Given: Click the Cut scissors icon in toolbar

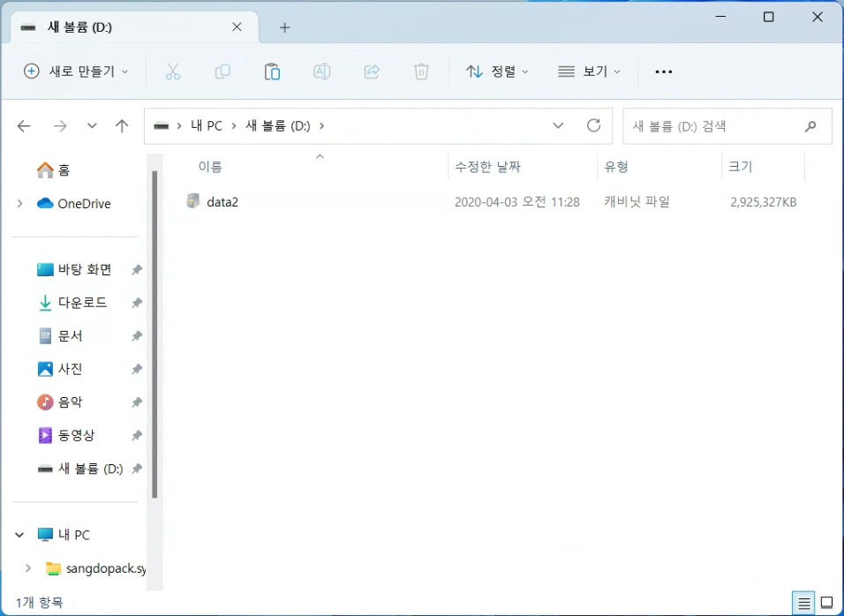Looking at the screenshot, I should 173,71.
